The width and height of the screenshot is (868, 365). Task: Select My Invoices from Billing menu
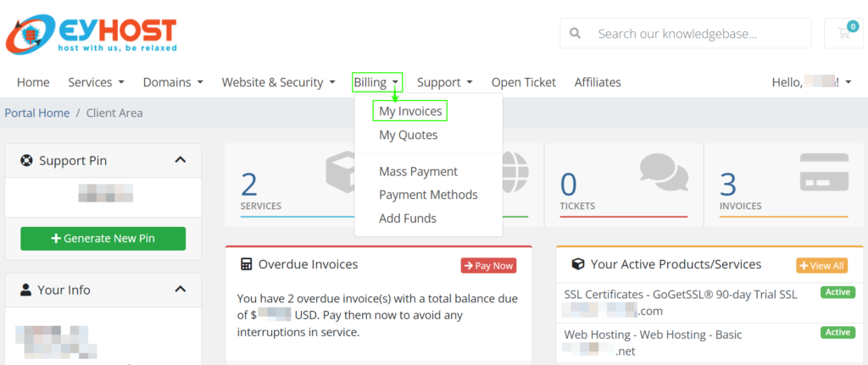click(x=410, y=111)
